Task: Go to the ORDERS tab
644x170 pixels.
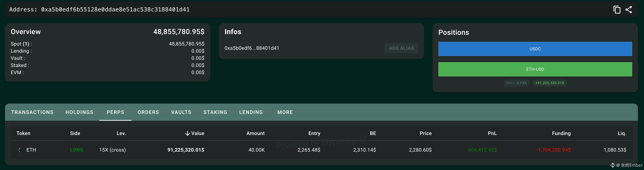Action: (148, 112)
